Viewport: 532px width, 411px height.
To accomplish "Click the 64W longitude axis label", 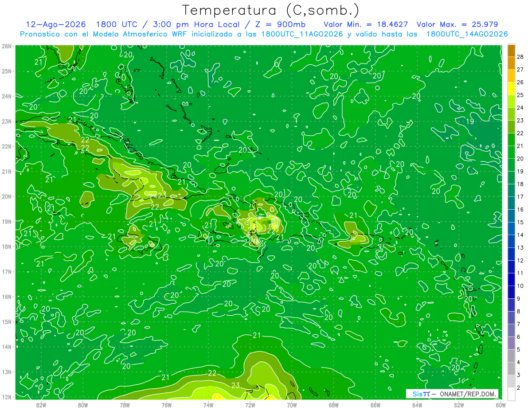I will (x=417, y=404).
